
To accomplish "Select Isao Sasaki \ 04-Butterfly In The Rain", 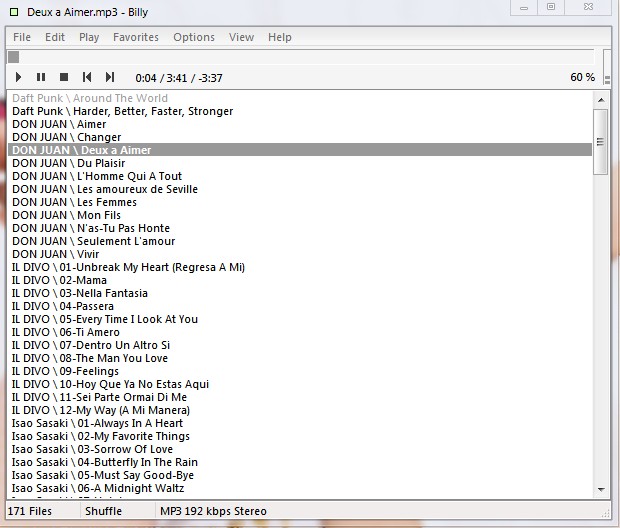I will tap(300, 462).
